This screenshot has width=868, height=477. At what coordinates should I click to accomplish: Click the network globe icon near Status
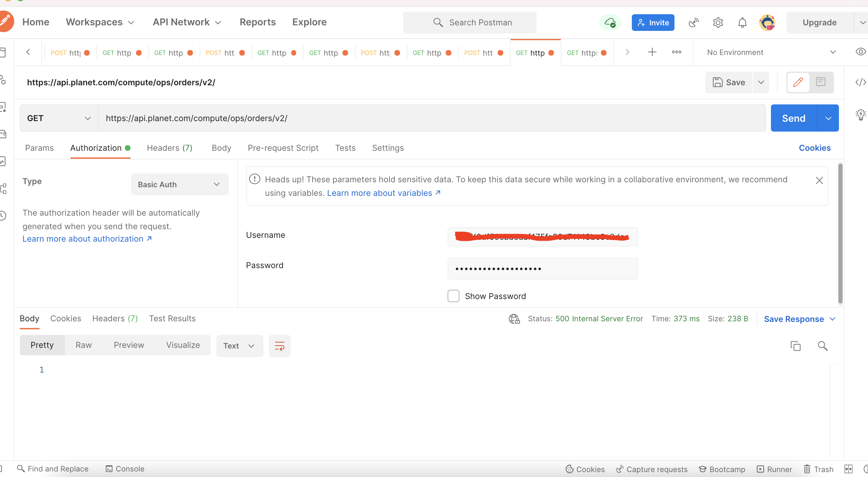pyautogui.click(x=514, y=319)
